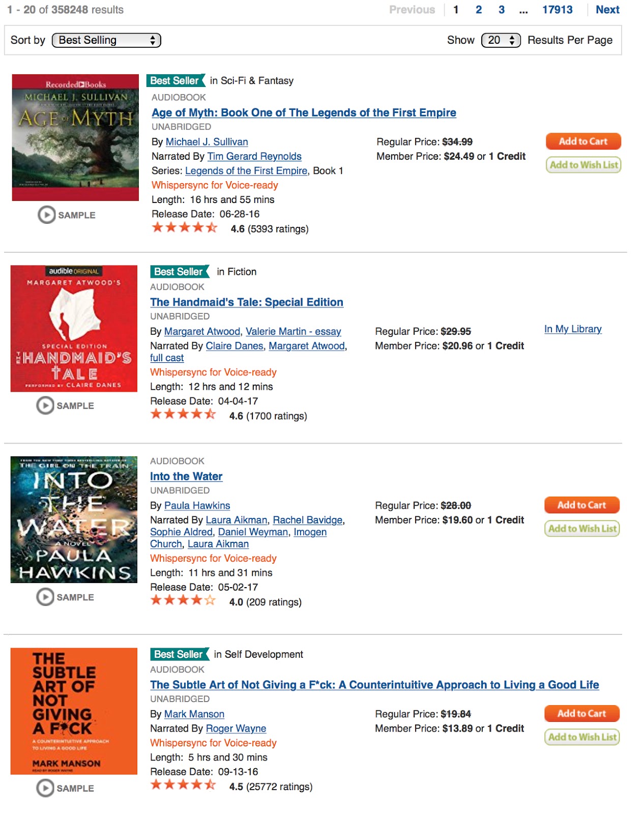The width and height of the screenshot is (644, 814).
Task: Open the Into the Water title link
Action: [186, 477]
